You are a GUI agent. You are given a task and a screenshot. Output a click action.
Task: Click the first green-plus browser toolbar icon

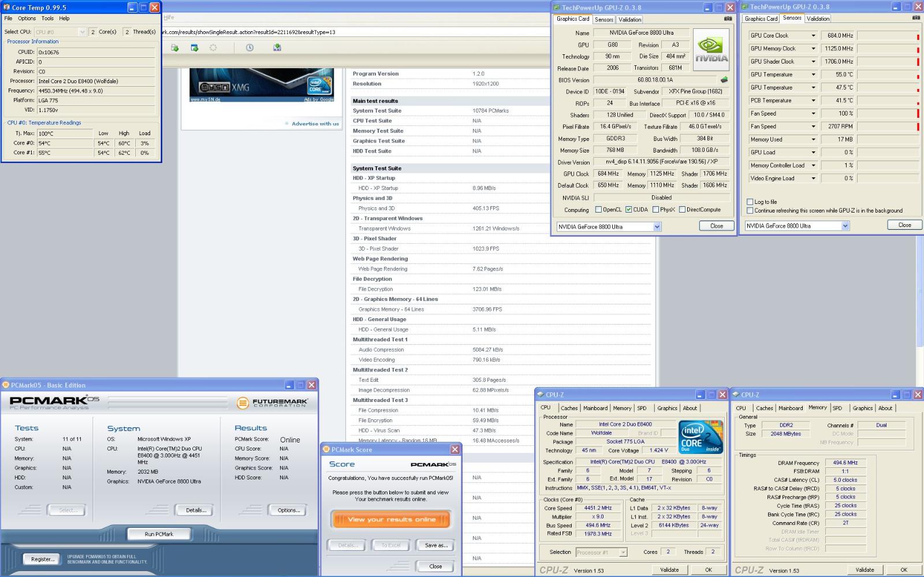pyautogui.click(x=174, y=47)
